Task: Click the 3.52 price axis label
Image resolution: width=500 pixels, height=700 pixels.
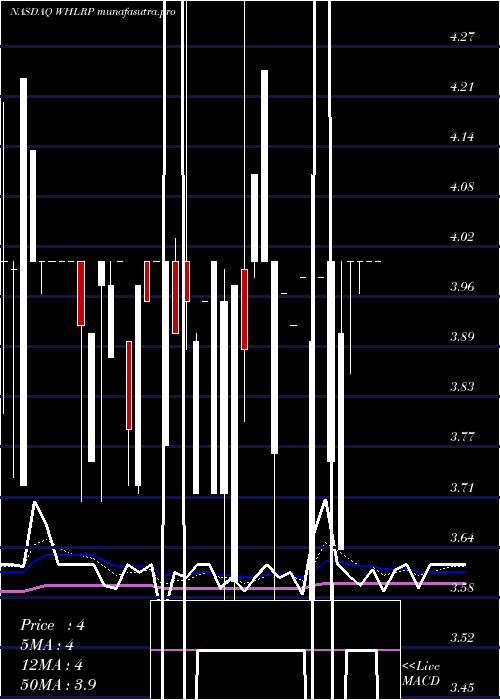Action: tap(462, 637)
